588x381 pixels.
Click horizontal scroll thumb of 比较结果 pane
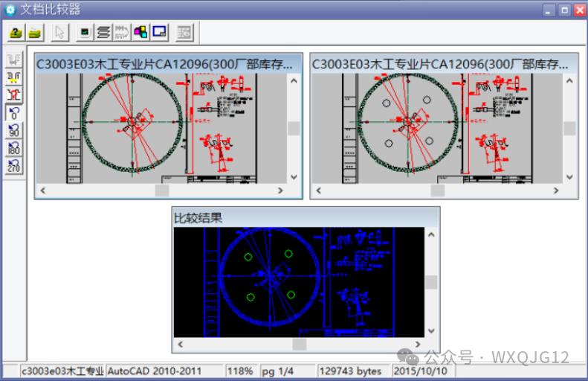pyautogui.click(x=300, y=344)
